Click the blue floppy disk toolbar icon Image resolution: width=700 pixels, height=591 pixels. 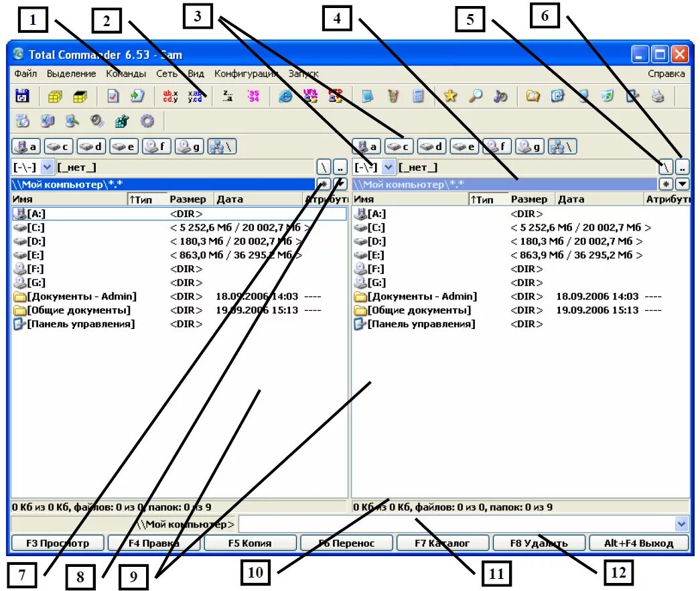point(22,96)
